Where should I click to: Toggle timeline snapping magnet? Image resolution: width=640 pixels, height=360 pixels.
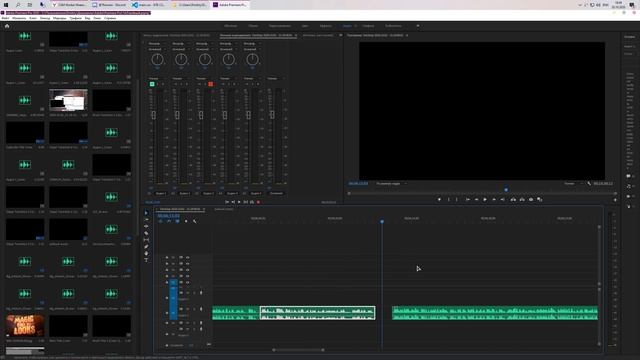169,221
